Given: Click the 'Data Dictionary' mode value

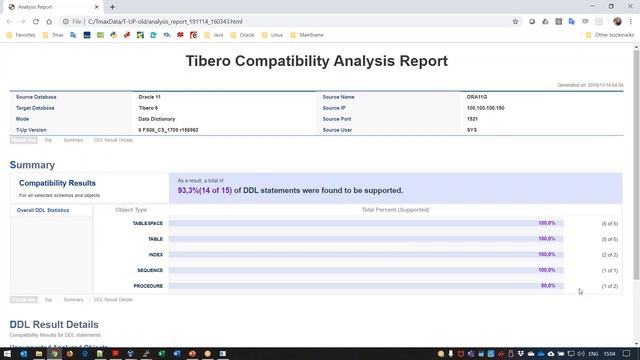Looking at the screenshot, I should click(x=157, y=119).
